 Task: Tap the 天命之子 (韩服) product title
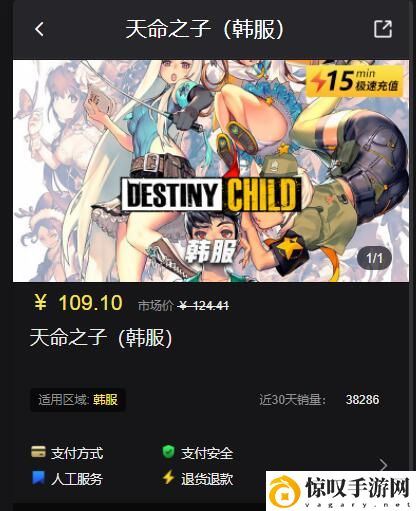101,337
